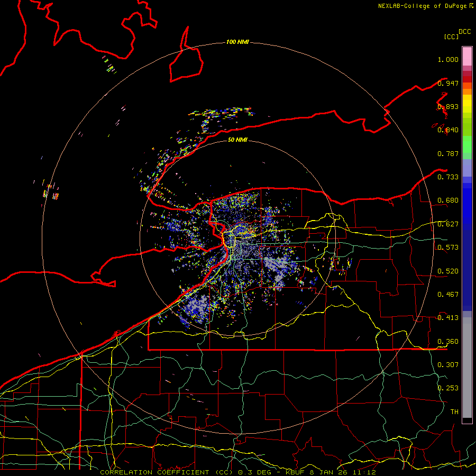Select the 0.947 scale value
This screenshot has width=476, height=476.
tap(448, 83)
